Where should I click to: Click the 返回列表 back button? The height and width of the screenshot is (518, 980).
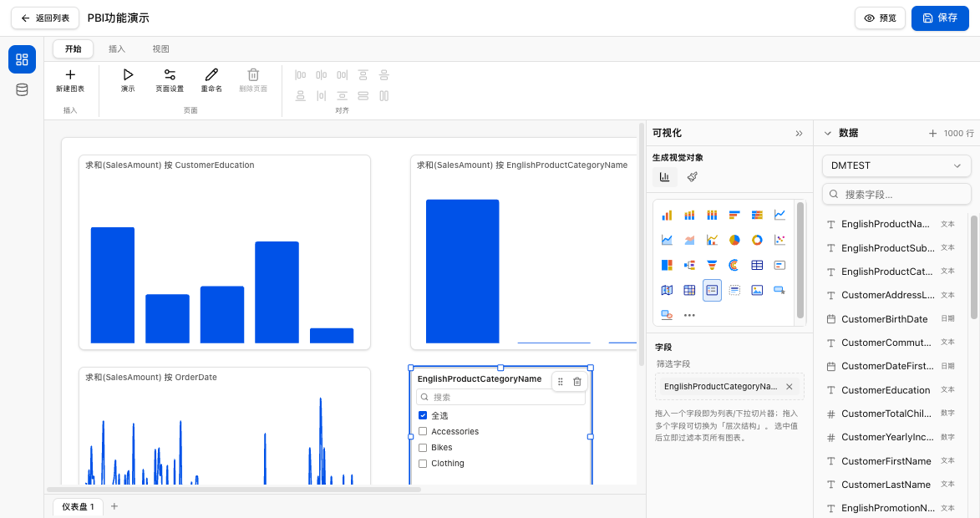[45, 18]
